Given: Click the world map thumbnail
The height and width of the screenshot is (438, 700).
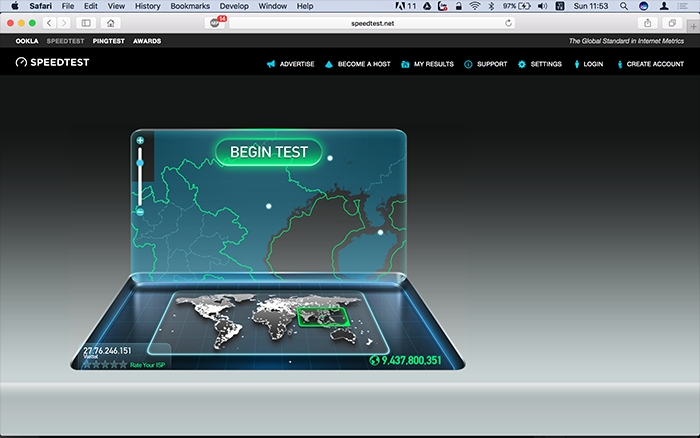Looking at the screenshot, I should [268, 322].
